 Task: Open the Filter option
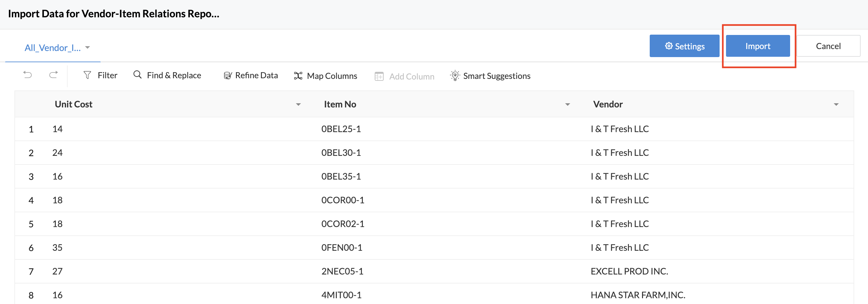[x=100, y=75]
